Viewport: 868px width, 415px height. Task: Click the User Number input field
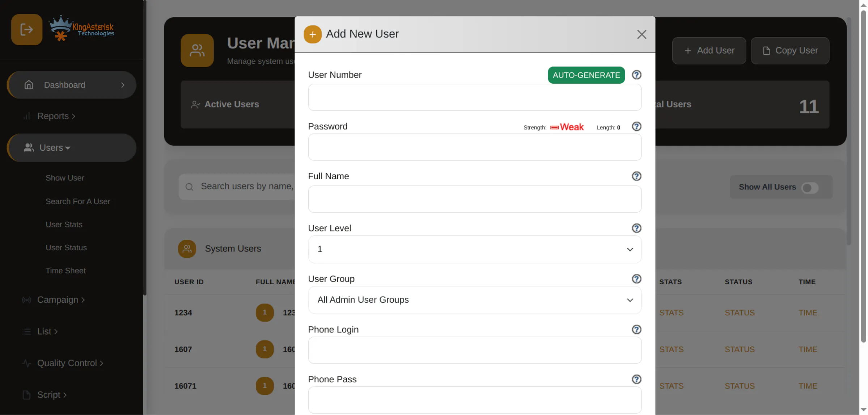coord(475,97)
